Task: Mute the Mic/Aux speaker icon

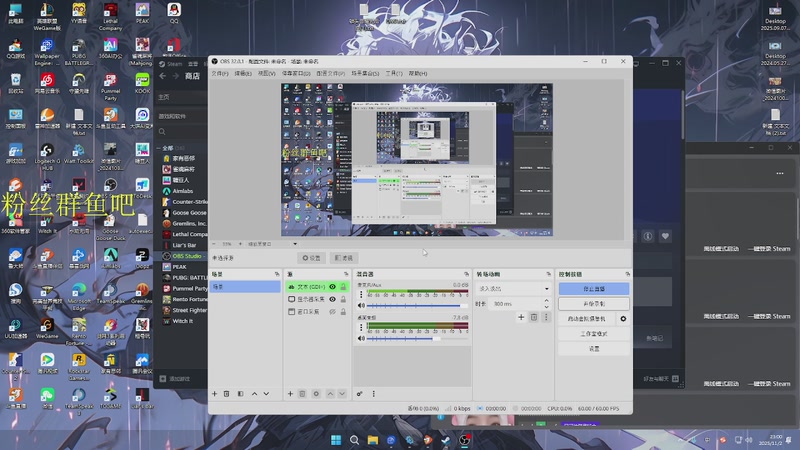Action: (x=361, y=306)
